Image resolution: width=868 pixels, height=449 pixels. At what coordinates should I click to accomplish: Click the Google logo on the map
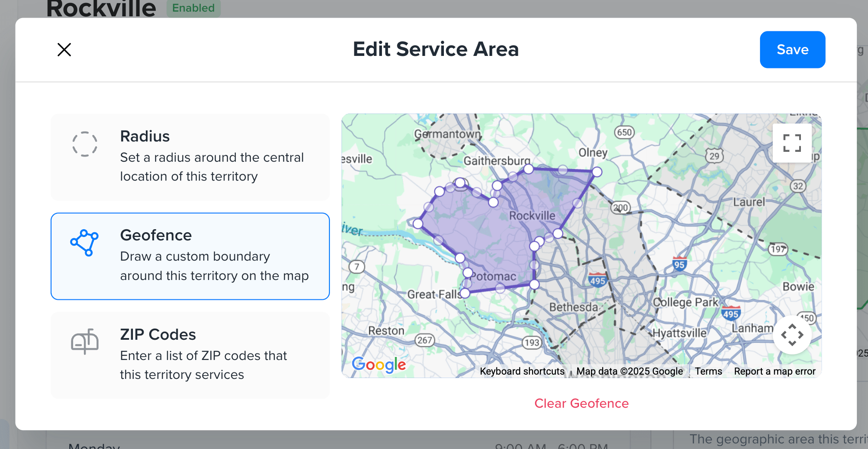379,365
